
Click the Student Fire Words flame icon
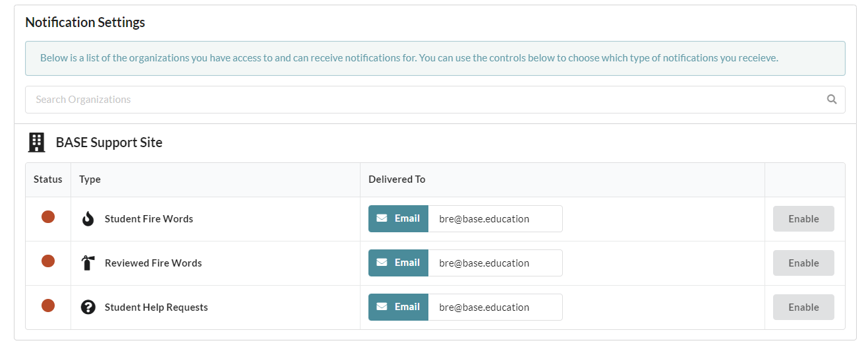click(88, 219)
